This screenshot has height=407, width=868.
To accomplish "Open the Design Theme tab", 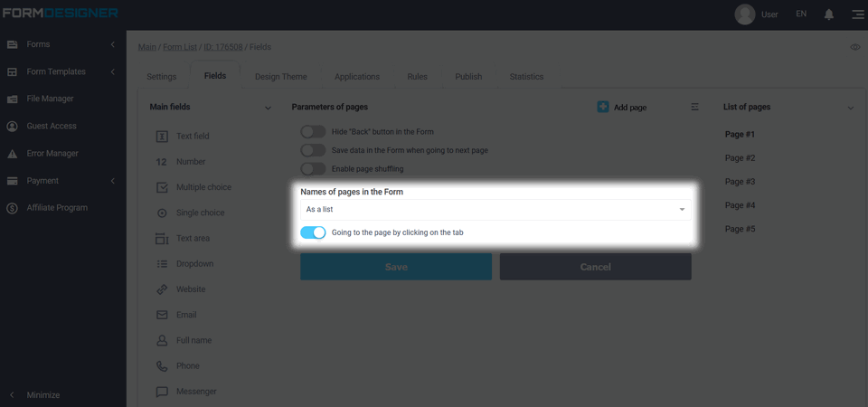I will coord(280,76).
